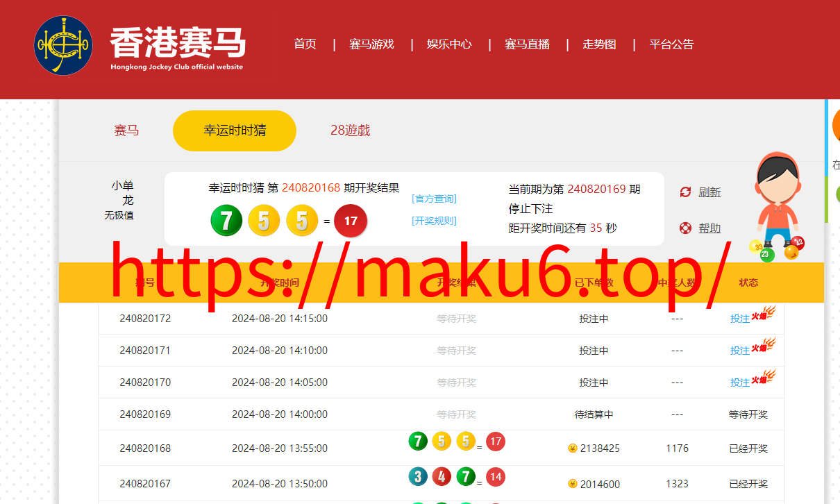This screenshot has height=504, width=840.
Task: Go to 娱乐中心 in the top navigation
Action: [449, 44]
